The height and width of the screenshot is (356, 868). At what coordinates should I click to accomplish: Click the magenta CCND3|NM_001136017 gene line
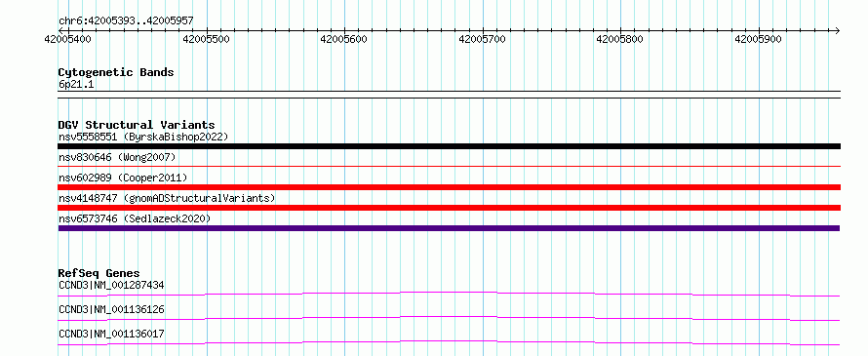pos(449,342)
